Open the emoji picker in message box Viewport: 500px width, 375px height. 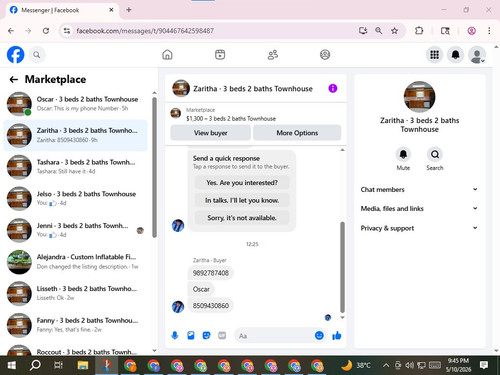pos(319,335)
